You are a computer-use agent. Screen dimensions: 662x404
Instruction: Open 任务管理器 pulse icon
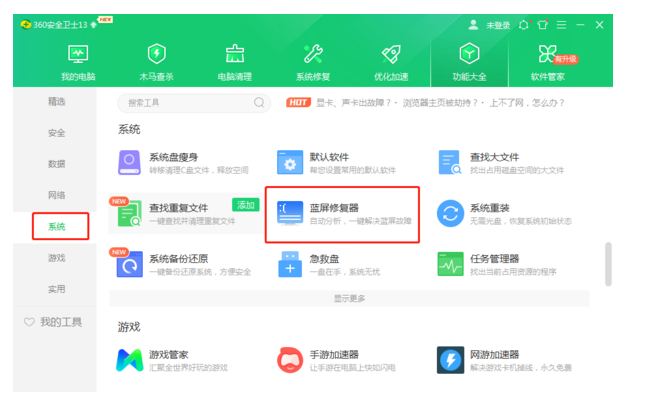450,264
